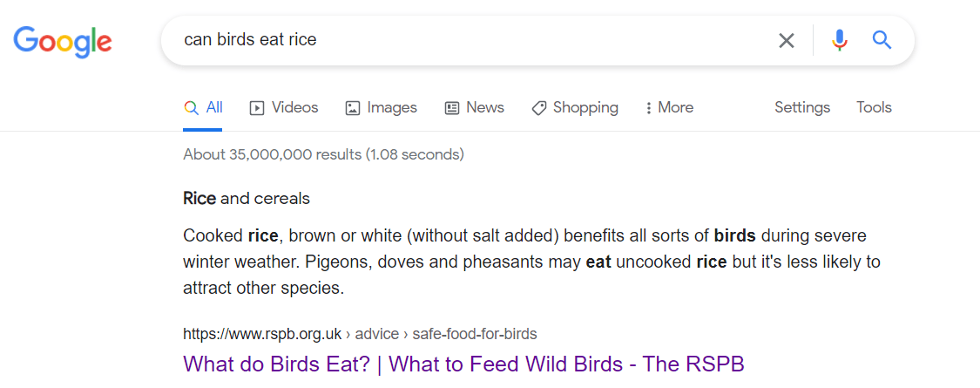Click the News newspaper icon
Screen dimensions: 980x388
pyautogui.click(x=452, y=108)
